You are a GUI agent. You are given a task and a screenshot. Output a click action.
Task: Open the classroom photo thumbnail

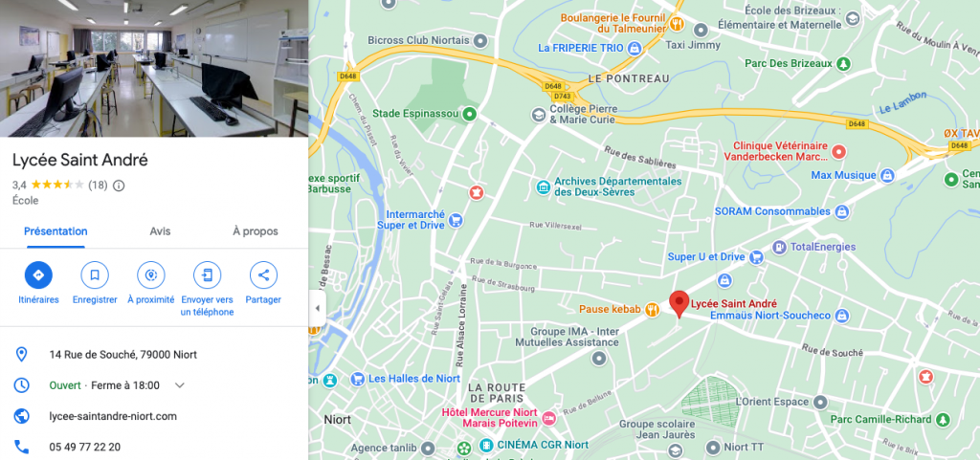coord(154,68)
